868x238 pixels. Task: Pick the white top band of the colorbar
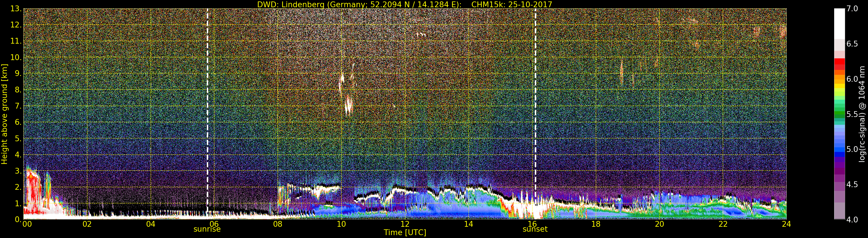pyautogui.click(x=839, y=24)
